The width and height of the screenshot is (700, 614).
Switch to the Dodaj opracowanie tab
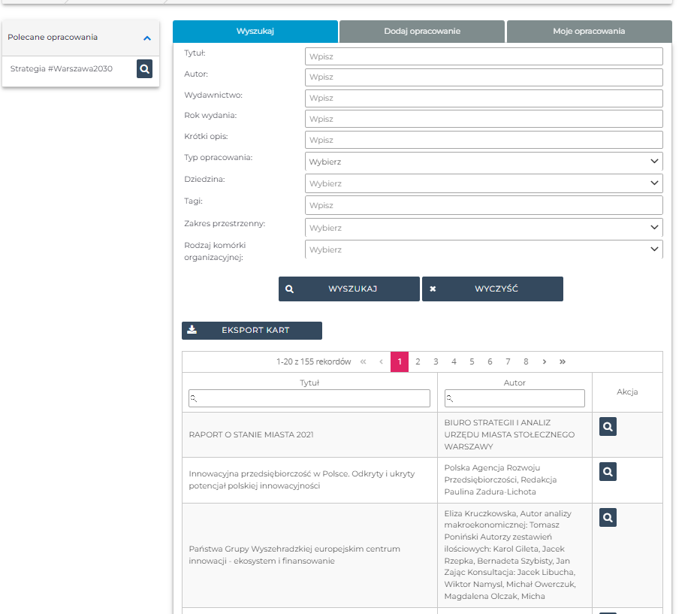coord(422,32)
